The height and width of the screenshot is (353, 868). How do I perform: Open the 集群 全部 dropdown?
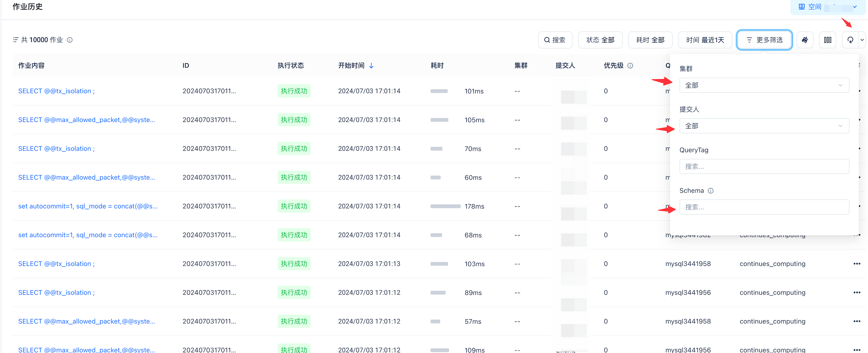tap(764, 85)
